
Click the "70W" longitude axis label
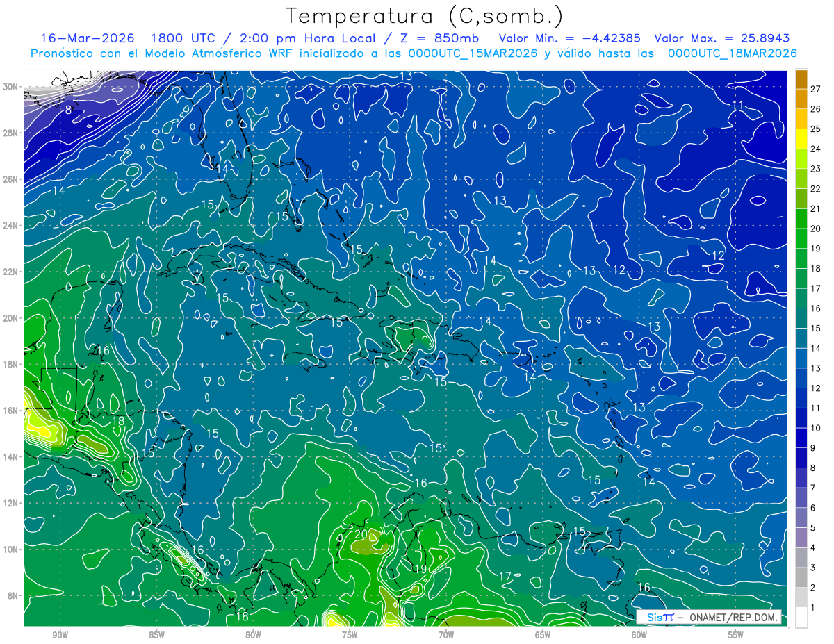tap(446, 635)
